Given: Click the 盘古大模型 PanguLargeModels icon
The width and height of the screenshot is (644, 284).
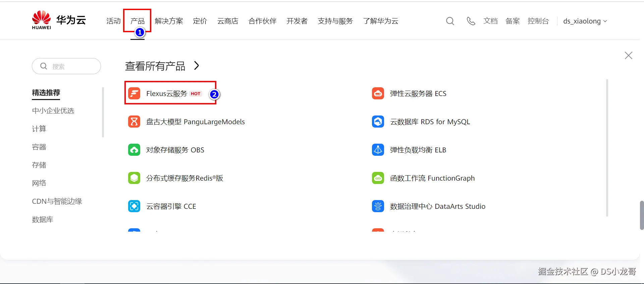Looking at the screenshot, I should coord(134,122).
